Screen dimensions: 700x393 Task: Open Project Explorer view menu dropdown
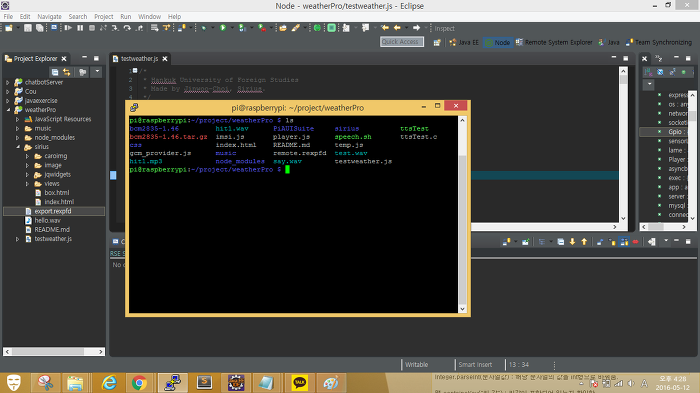pyautogui.click(x=97, y=71)
